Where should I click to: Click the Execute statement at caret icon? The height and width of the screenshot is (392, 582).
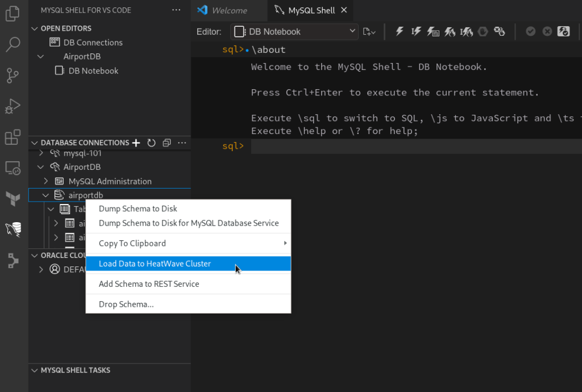coord(417,31)
